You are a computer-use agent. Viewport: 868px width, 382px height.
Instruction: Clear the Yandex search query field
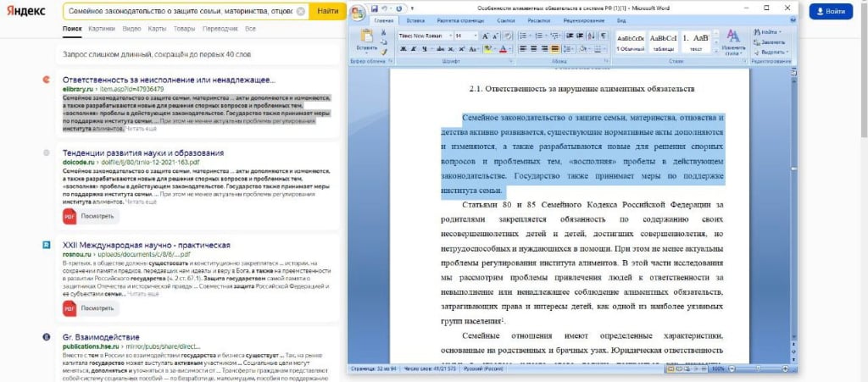point(301,11)
